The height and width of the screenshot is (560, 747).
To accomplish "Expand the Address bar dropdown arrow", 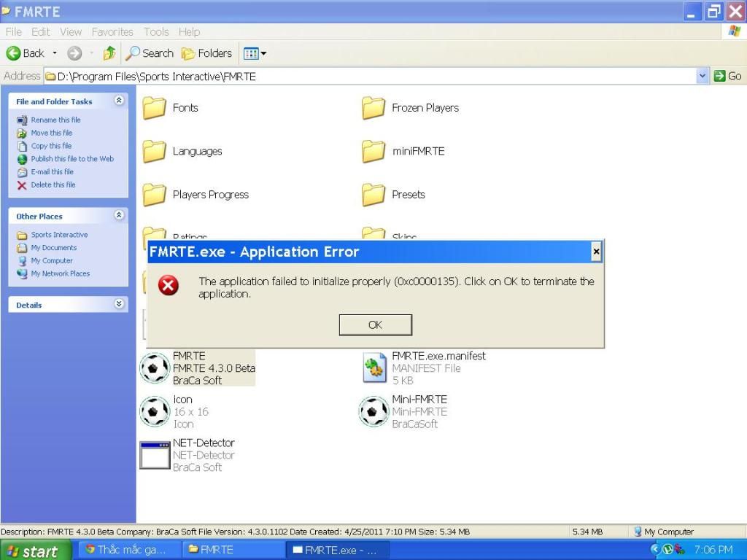I will (x=702, y=76).
